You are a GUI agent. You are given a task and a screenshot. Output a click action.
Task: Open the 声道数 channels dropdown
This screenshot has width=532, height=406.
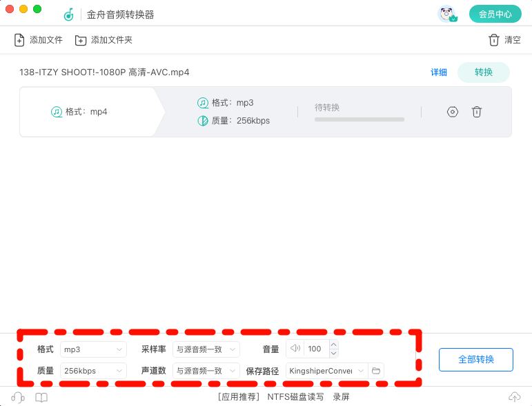(x=206, y=371)
